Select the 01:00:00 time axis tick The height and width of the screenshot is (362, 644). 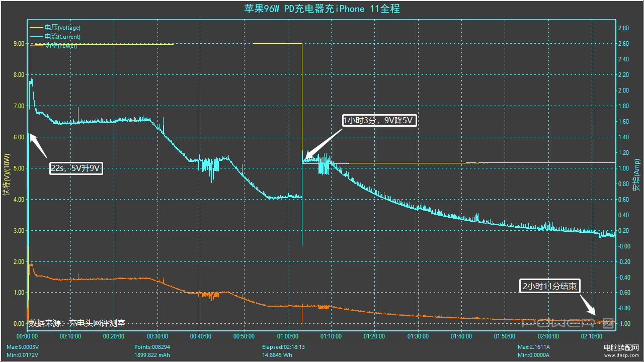point(287,336)
